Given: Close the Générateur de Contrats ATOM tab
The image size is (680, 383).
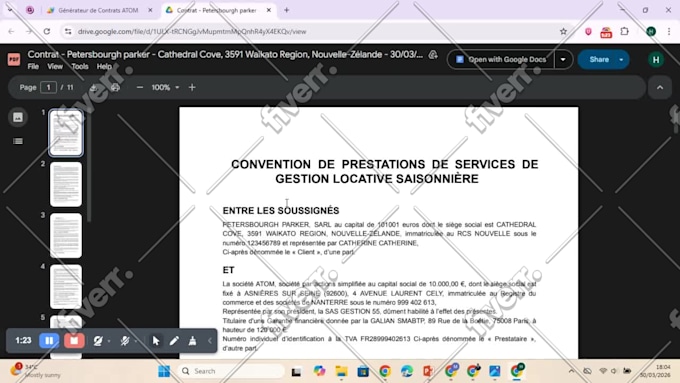Looking at the screenshot, I should [x=150, y=10].
